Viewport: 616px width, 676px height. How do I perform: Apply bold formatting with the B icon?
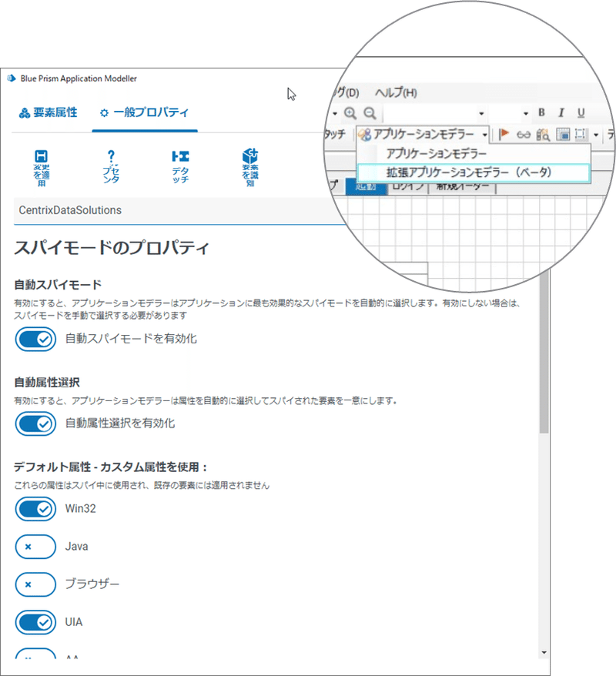(541, 112)
